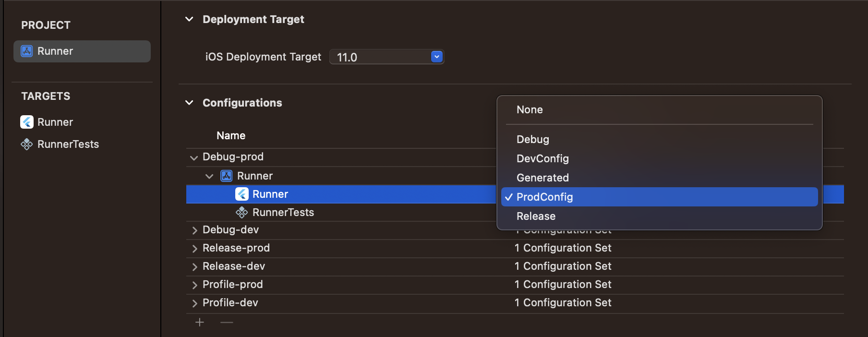The height and width of the screenshot is (337, 868).
Task: Choose Debug in the popup menu
Action: pyautogui.click(x=660, y=139)
